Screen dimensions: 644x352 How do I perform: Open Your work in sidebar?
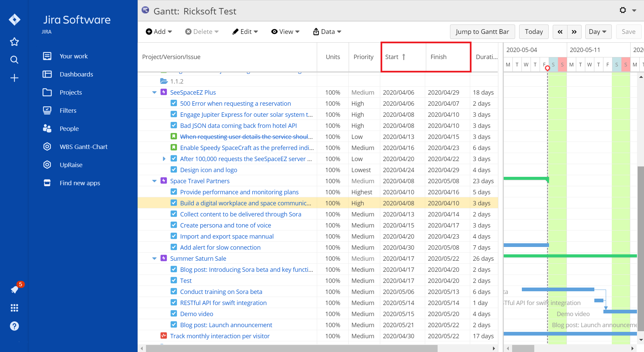(x=74, y=56)
